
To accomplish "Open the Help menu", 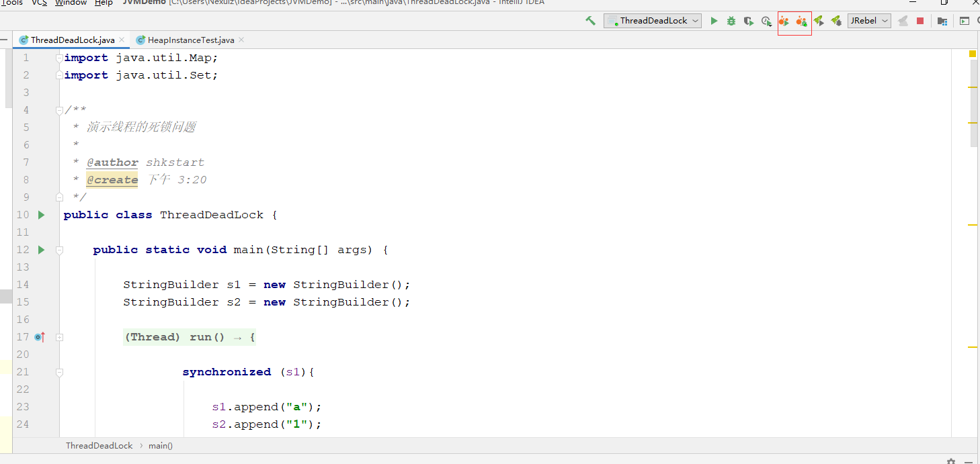I will point(104,3).
